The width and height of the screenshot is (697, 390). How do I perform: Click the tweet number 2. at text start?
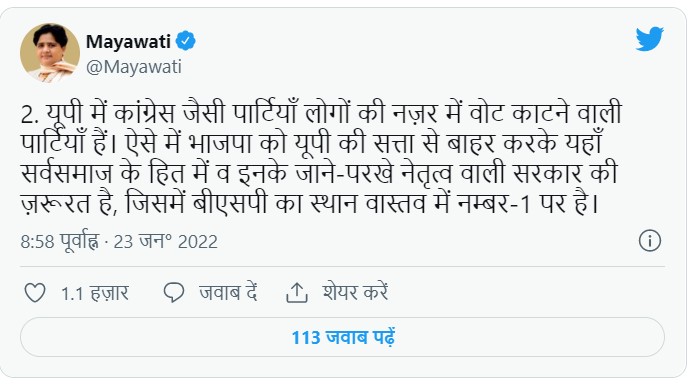click(30, 115)
